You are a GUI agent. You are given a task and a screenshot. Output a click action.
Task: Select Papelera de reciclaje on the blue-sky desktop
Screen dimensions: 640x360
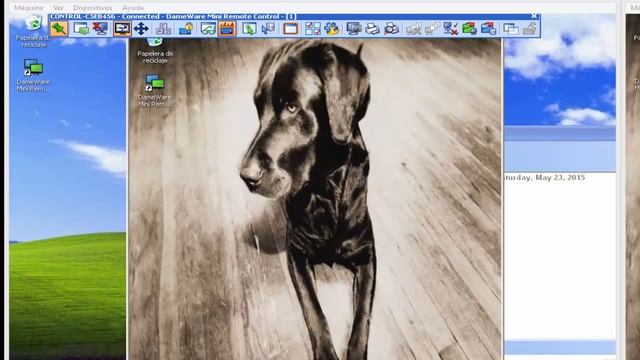[33, 31]
